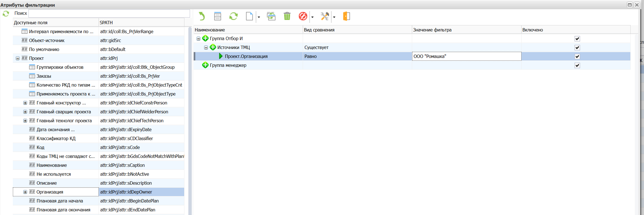This screenshot has width=644, height=215.
Task: Refresh the filter list in the toolbar
Action: (233, 16)
